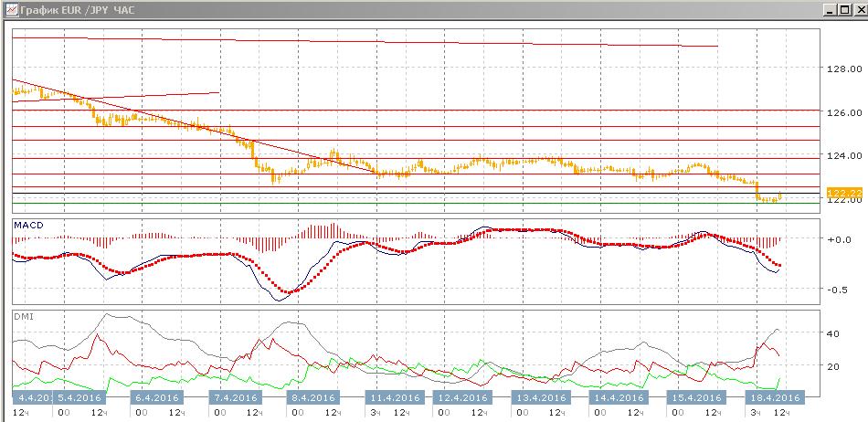Select the 12.4.2016 date marker
868x422 pixels.
pyautogui.click(x=461, y=397)
